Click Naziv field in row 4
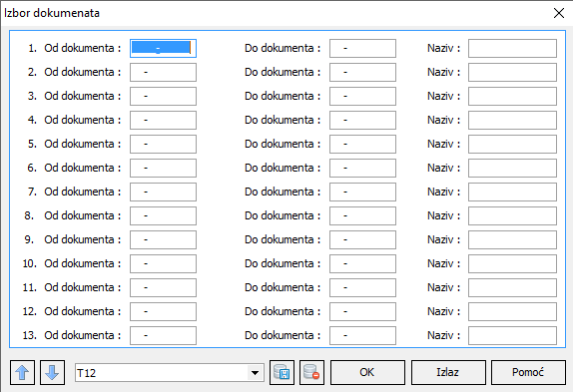 512,120
